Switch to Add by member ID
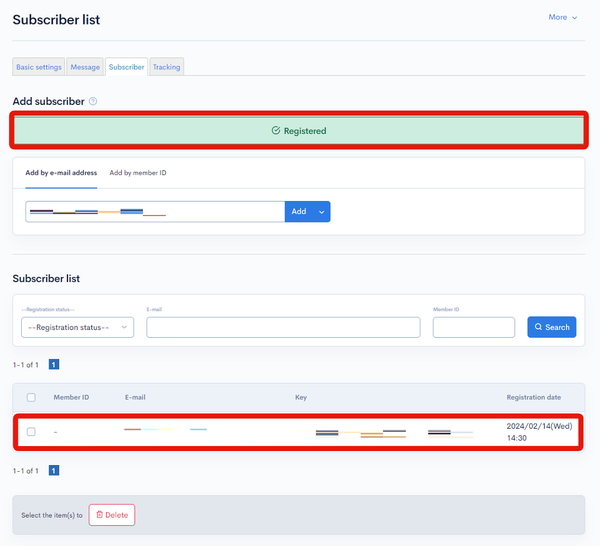This screenshot has width=600, height=546. coord(138,173)
